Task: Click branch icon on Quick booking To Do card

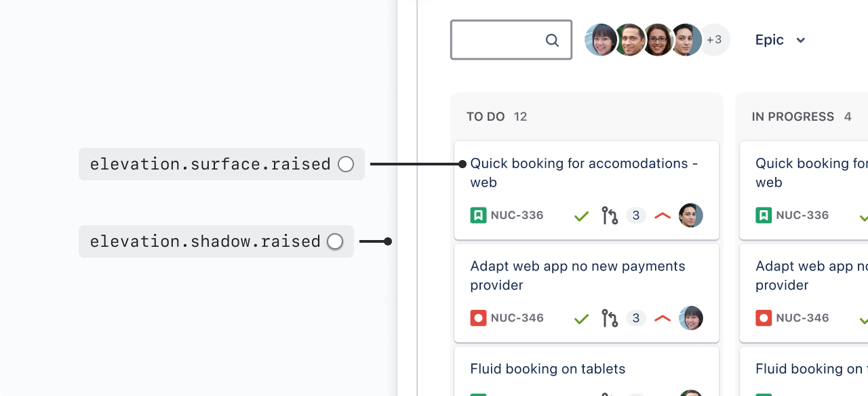Action: (610, 216)
